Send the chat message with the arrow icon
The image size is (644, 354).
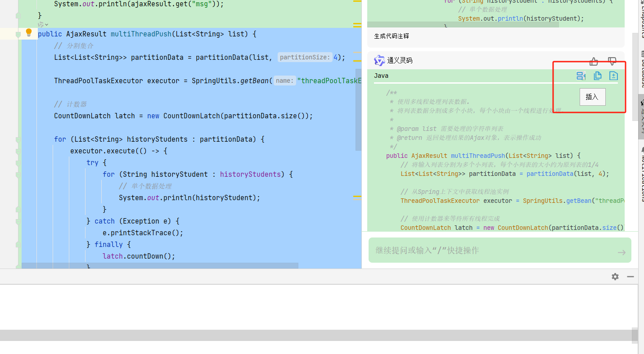(621, 252)
